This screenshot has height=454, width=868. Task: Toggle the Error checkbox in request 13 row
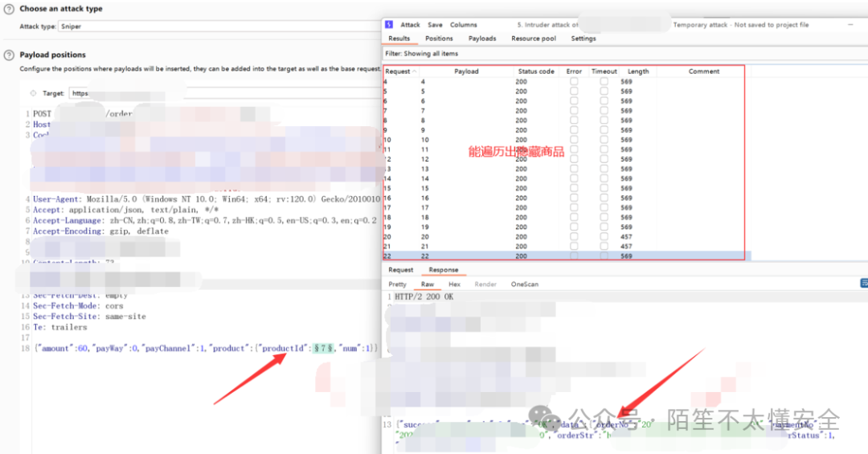click(x=574, y=169)
